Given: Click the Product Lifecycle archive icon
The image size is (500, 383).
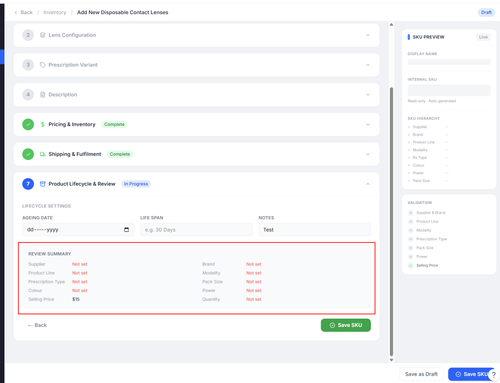Looking at the screenshot, I should [x=43, y=184].
